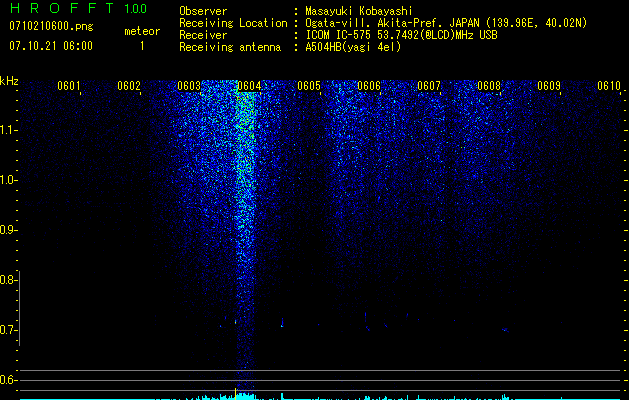Viewport: 629px width, 400px height.
Task: Click the cyan signal level graph strip
Action: coord(321,397)
